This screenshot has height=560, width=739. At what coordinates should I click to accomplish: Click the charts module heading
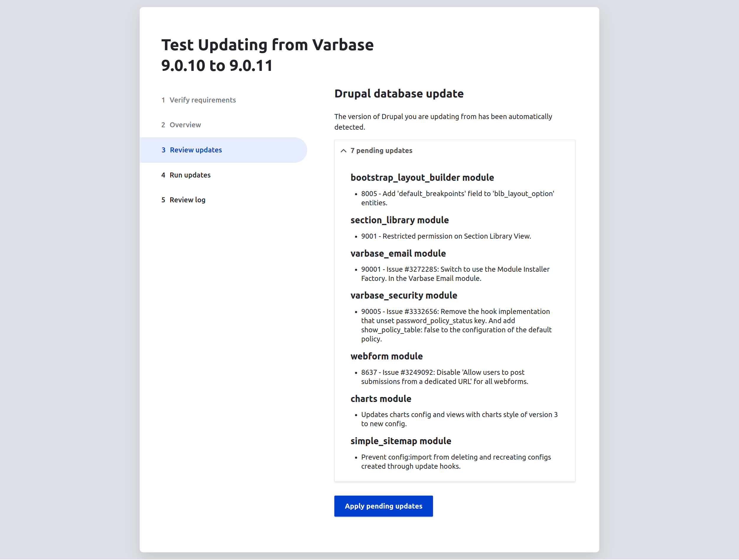(380, 399)
